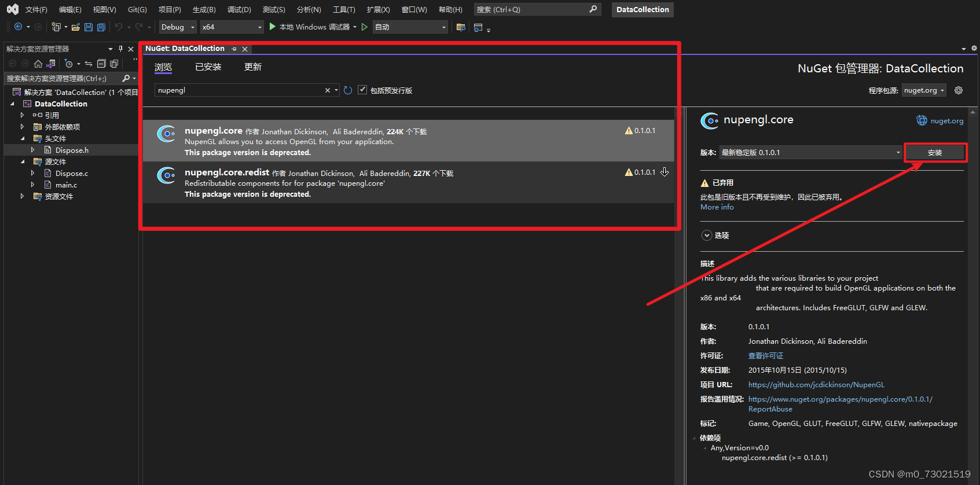Pin the NuGet DataCollection tab
This screenshot has height=485, width=980.
click(234, 49)
